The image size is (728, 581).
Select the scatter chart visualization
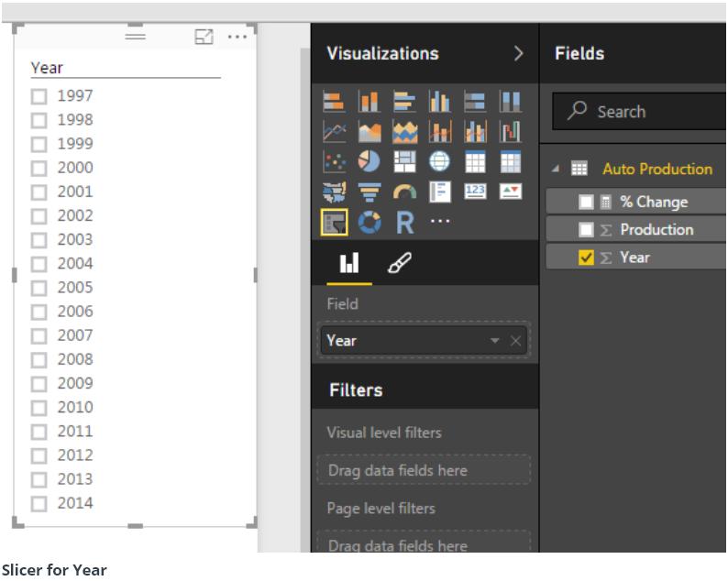(334, 162)
